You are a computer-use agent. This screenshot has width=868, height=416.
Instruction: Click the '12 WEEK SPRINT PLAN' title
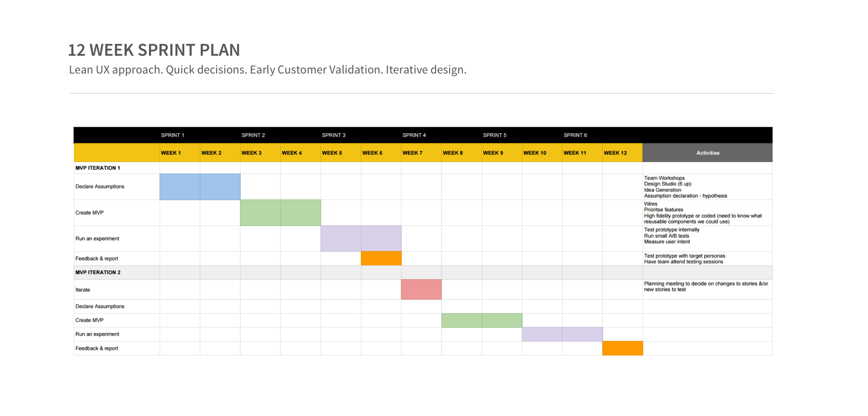click(x=154, y=50)
